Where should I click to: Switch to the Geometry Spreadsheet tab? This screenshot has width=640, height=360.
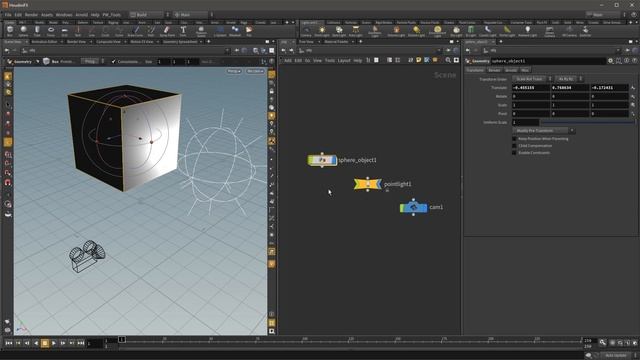(180, 42)
